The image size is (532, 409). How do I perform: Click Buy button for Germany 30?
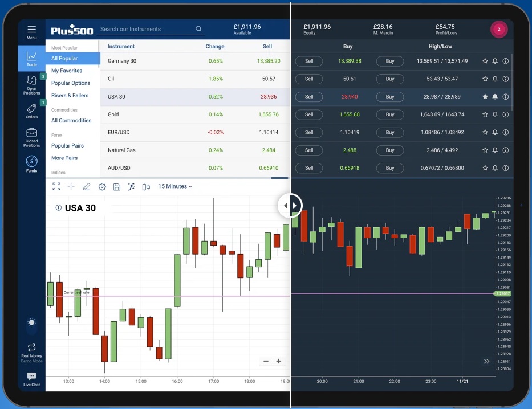click(x=390, y=61)
